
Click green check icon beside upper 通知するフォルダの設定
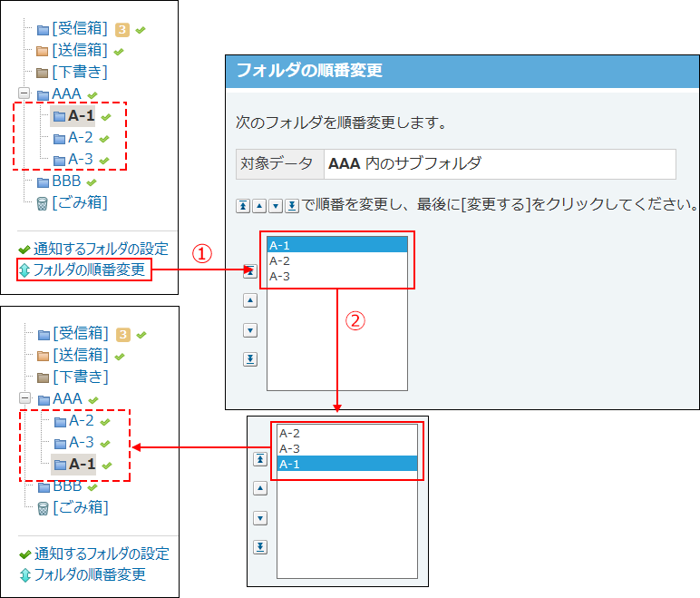[x=24, y=250]
